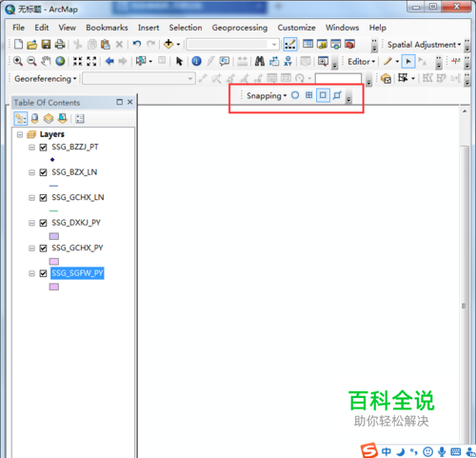
Task: Activate the Identify tool
Action: click(x=197, y=61)
